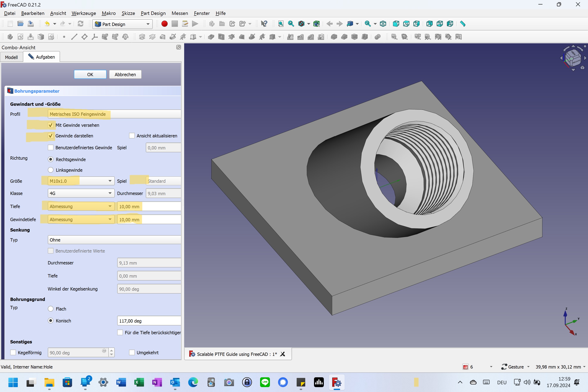Select 'Flach' hole bottom type
This screenshot has height=392, width=588.
[x=50, y=309]
